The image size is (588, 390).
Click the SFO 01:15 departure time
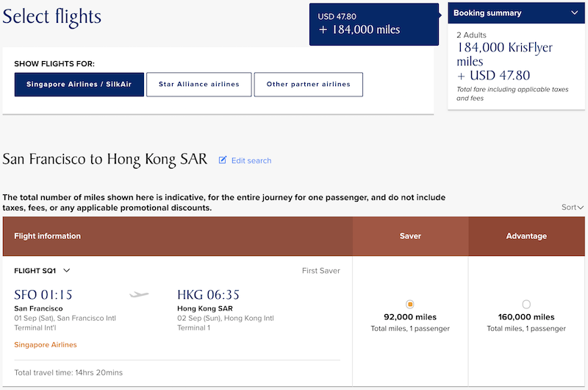tap(43, 294)
